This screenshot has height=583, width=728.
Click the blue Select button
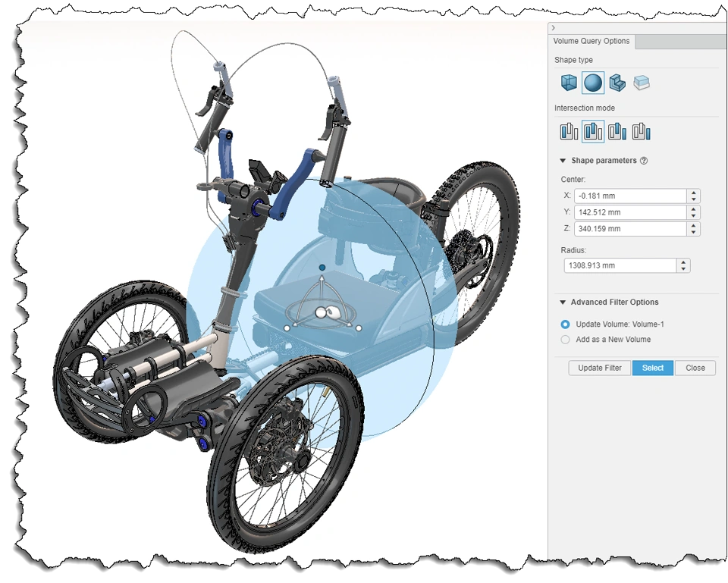point(652,368)
